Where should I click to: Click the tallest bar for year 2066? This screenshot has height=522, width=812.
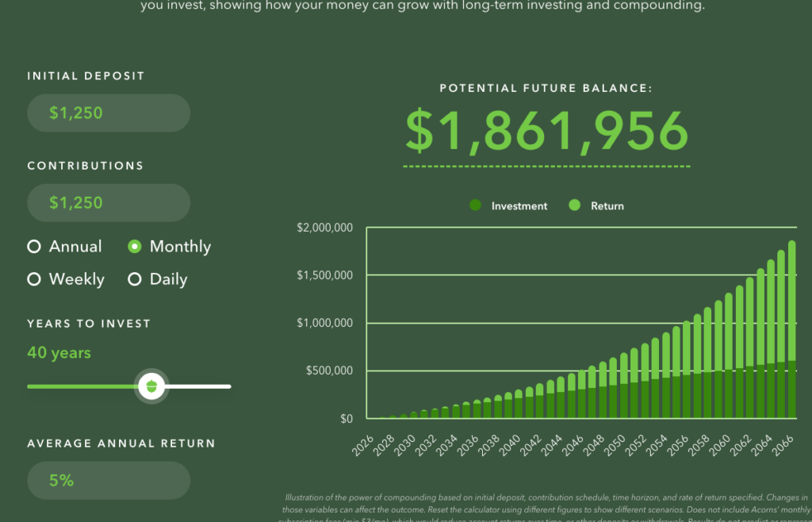click(792, 333)
